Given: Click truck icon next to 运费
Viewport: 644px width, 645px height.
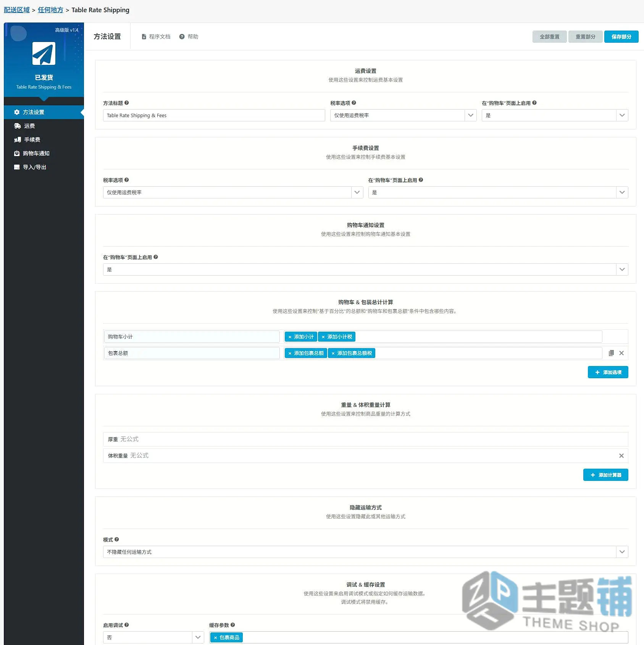Looking at the screenshot, I should click(x=17, y=126).
